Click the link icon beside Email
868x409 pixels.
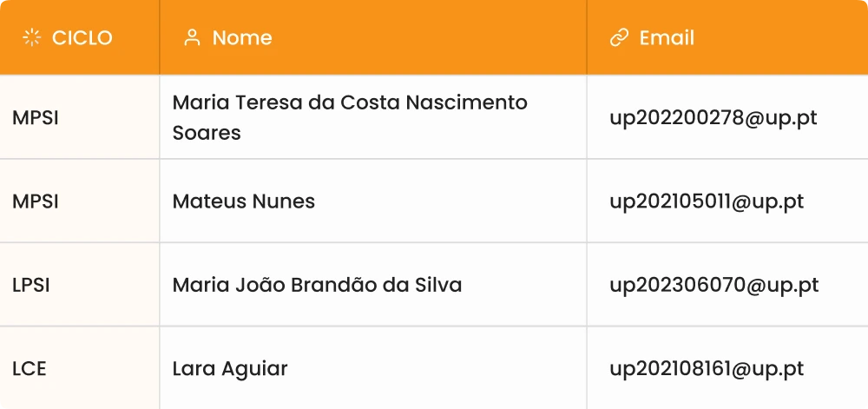click(x=619, y=37)
